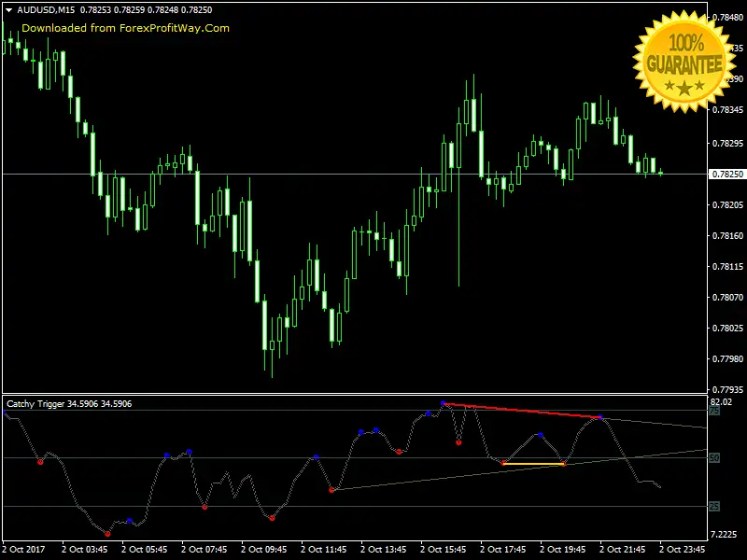Image resolution: width=747 pixels, height=560 pixels.
Task: Click the current price label 0.78250
Action: 727,175
